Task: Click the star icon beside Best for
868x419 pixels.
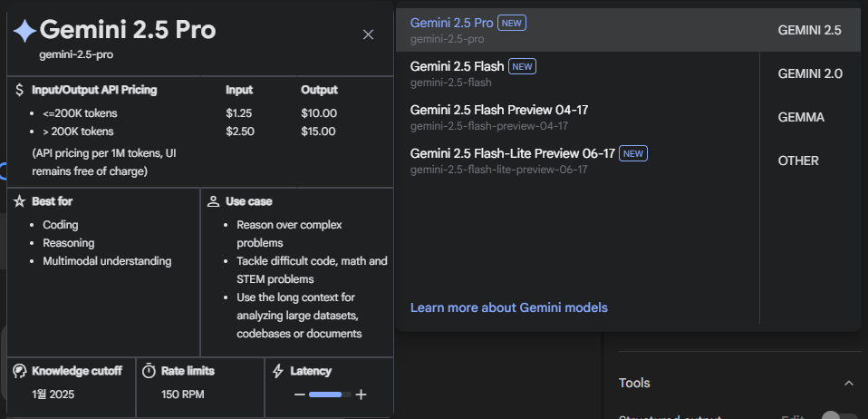Action: 19,201
